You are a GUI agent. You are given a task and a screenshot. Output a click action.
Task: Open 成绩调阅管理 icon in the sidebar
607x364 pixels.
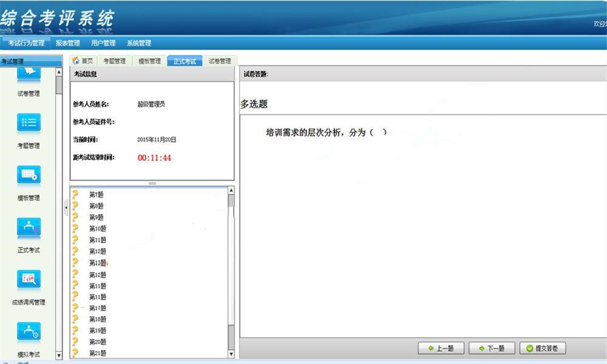(29, 279)
